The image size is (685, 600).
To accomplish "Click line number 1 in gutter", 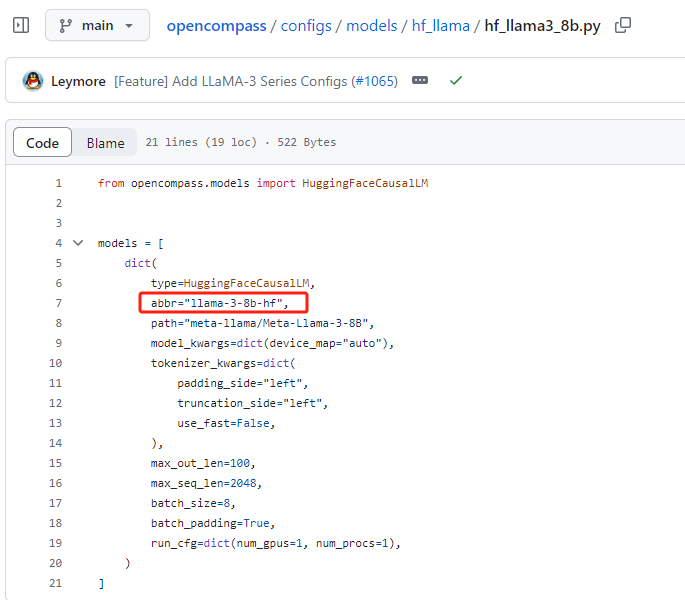I will point(58,183).
